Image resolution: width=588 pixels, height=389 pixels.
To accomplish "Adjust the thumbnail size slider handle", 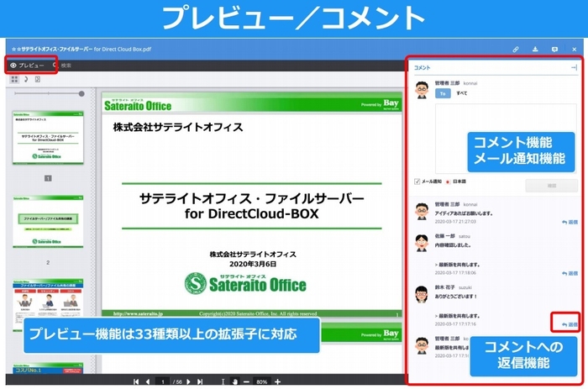I will tap(81, 94).
